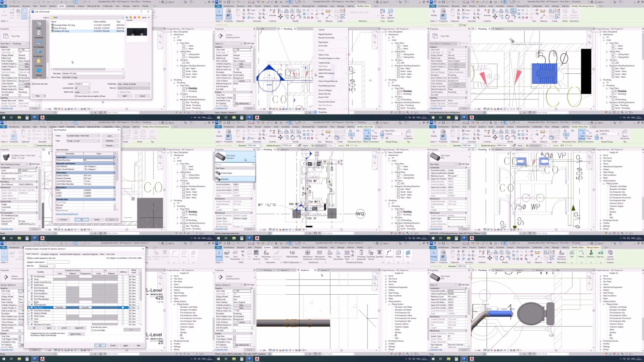Select the Parallel Pipes tool in Systems ribbon
Image resolution: width=644 pixels, height=362 pixels.
(x=347, y=255)
